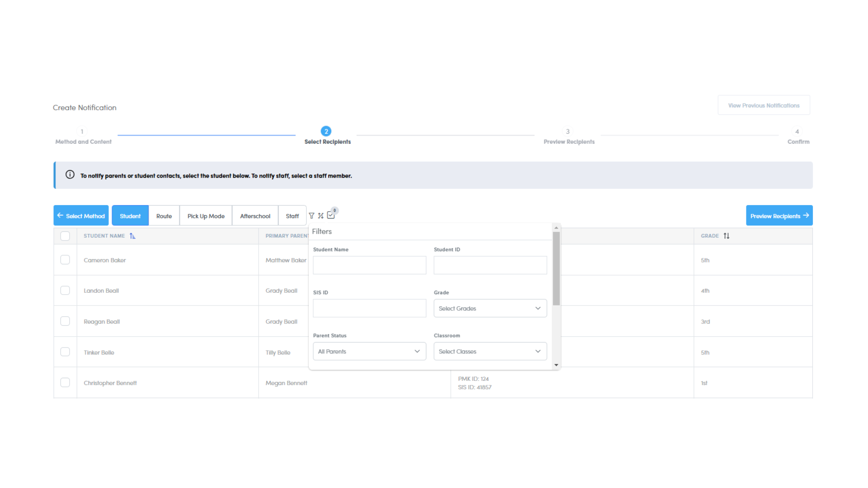868x488 pixels.
Task: Jump to step 3 Preview Recipients
Action: click(569, 136)
